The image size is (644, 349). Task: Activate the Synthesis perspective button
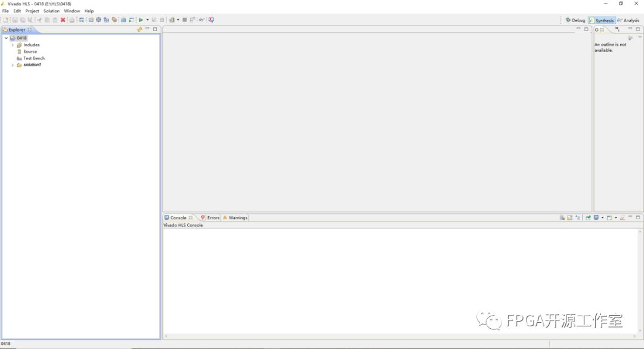601,20
